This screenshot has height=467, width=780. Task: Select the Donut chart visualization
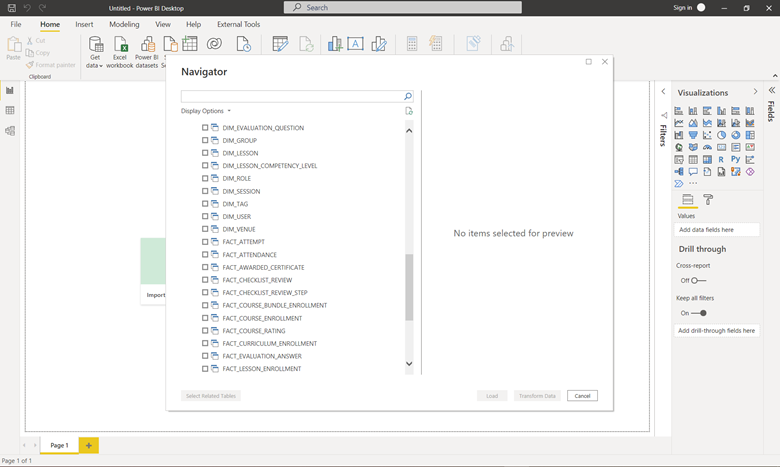736,135
